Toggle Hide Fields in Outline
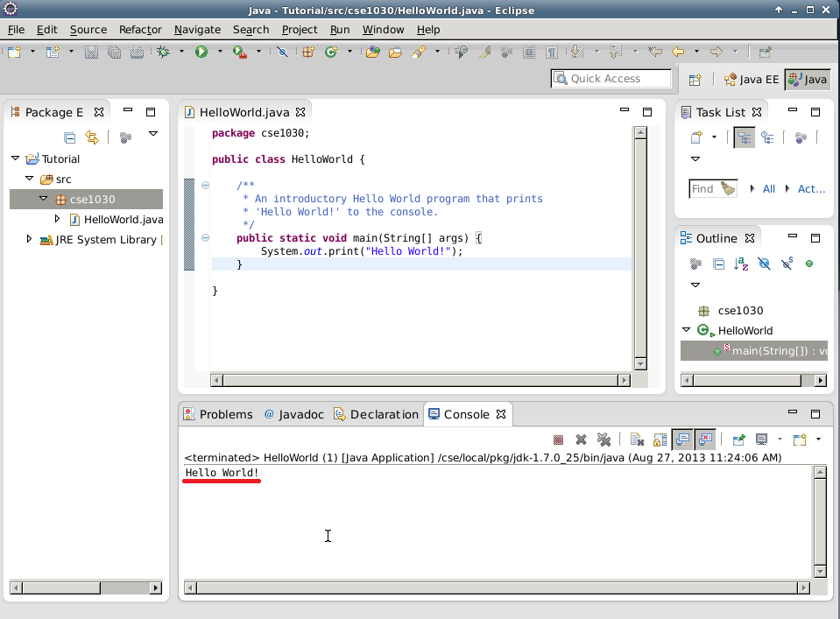This screenshot has height=619, width=840. click(x=764, y=264)
